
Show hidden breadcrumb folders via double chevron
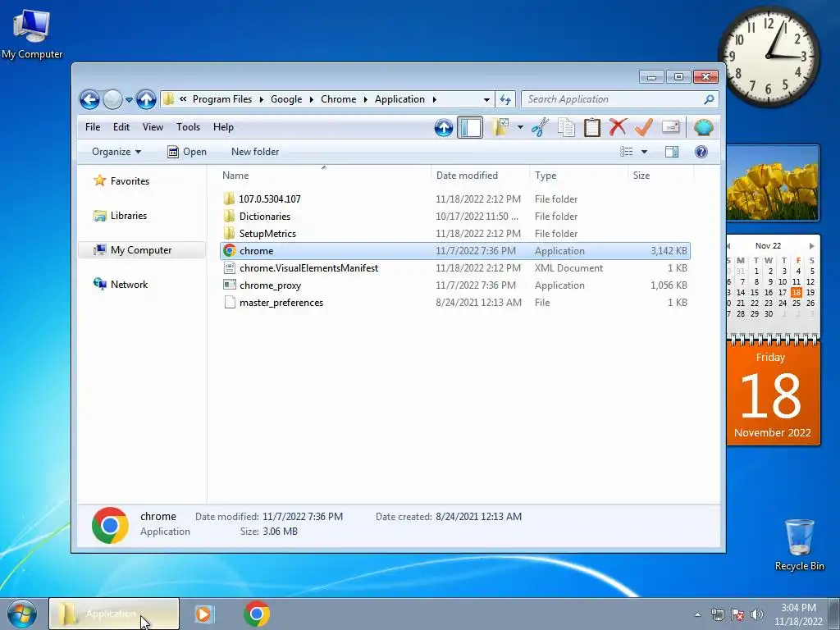[183, 99]
